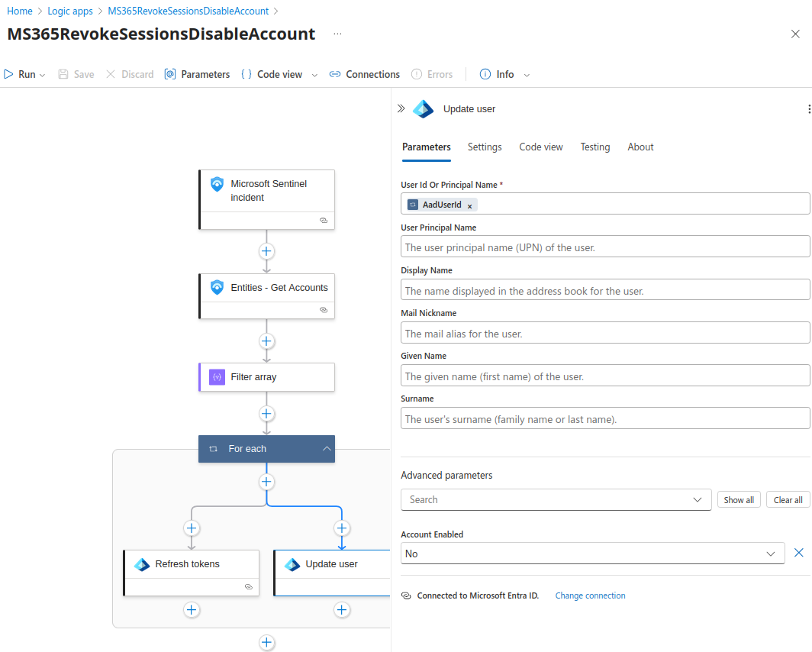Click the Mail Nickname field
Viewport: 812px width, 652px height.
(605, 333)
